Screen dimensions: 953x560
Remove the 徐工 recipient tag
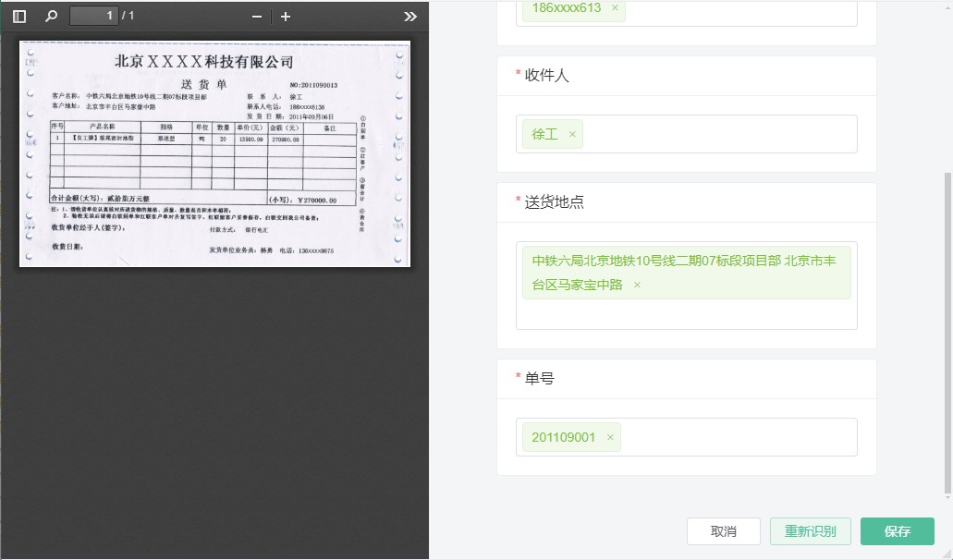coord(572,134)
